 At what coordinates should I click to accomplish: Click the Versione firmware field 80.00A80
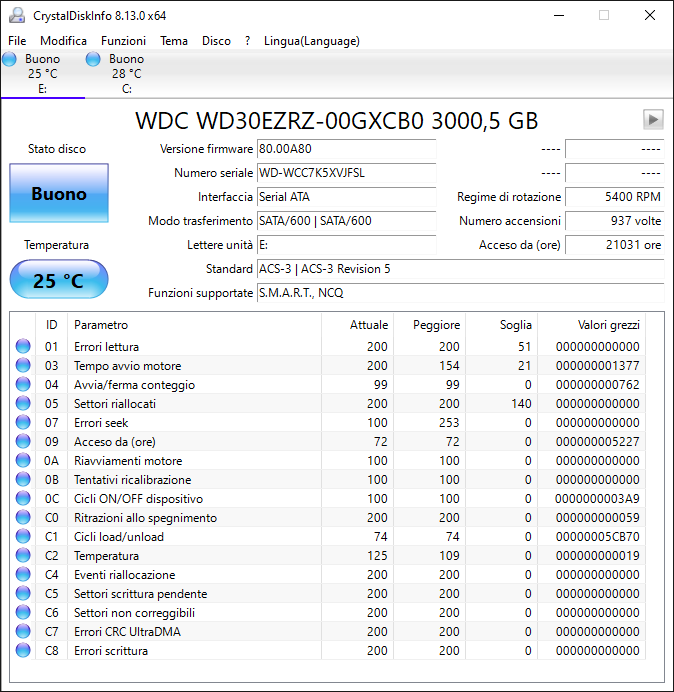346,149
